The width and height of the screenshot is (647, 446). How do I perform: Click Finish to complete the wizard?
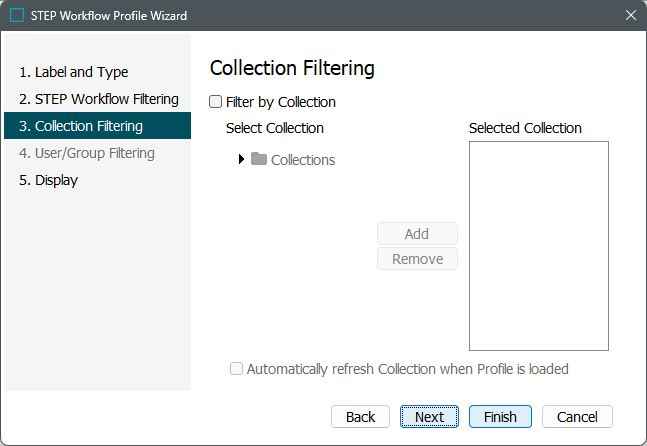(500, 417)
